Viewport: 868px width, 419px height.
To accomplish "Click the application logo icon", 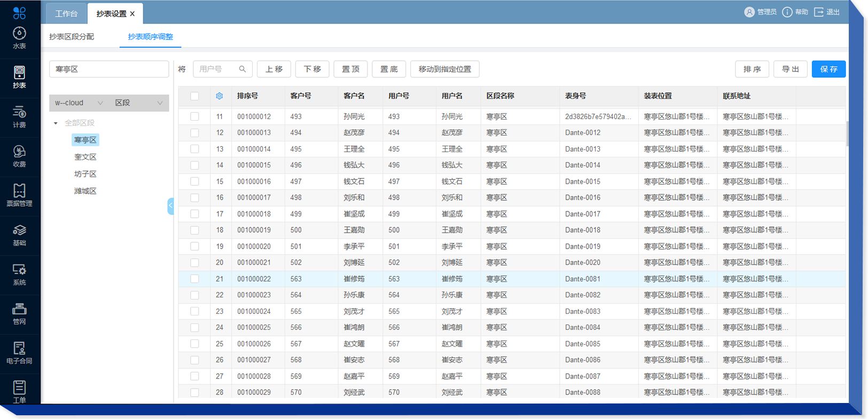I will 19,12.
